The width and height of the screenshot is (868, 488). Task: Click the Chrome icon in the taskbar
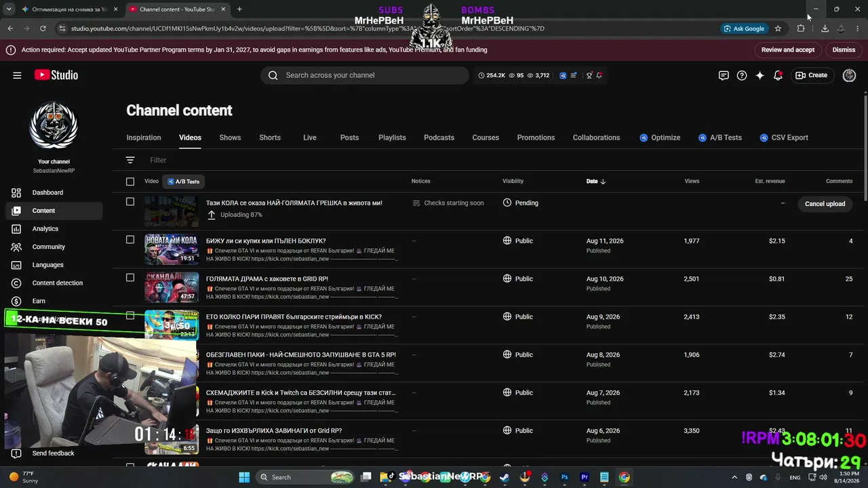point(624,477)
